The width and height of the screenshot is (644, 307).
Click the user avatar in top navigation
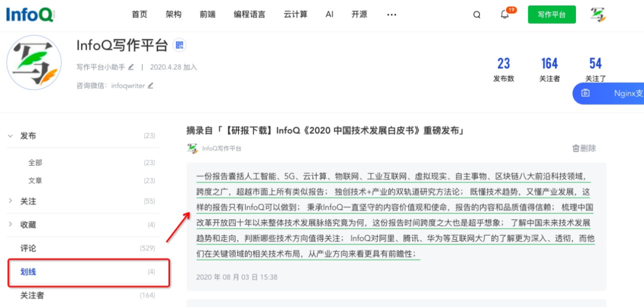(x=598, y=14)
